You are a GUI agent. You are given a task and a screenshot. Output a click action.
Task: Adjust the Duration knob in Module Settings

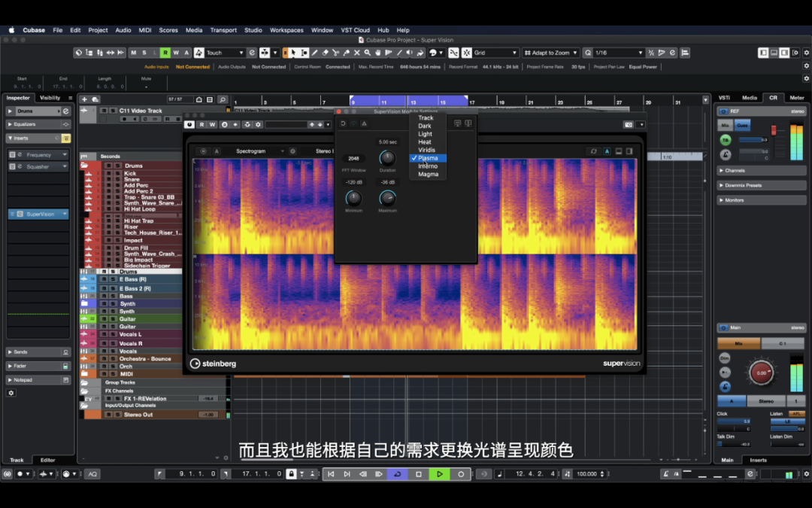pos(387,157)
